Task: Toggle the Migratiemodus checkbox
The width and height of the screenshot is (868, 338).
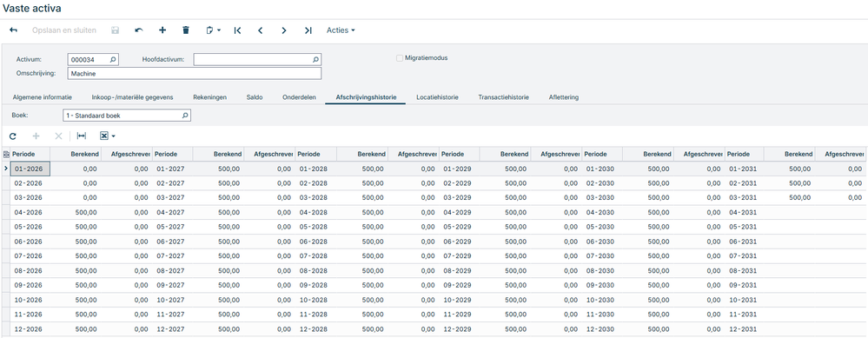Action: [400, 58]
